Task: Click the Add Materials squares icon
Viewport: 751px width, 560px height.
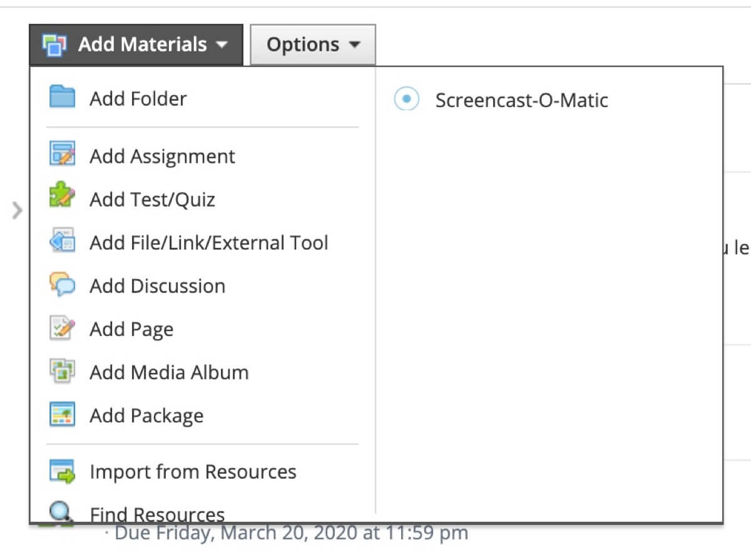Action: tap(54, 44)
